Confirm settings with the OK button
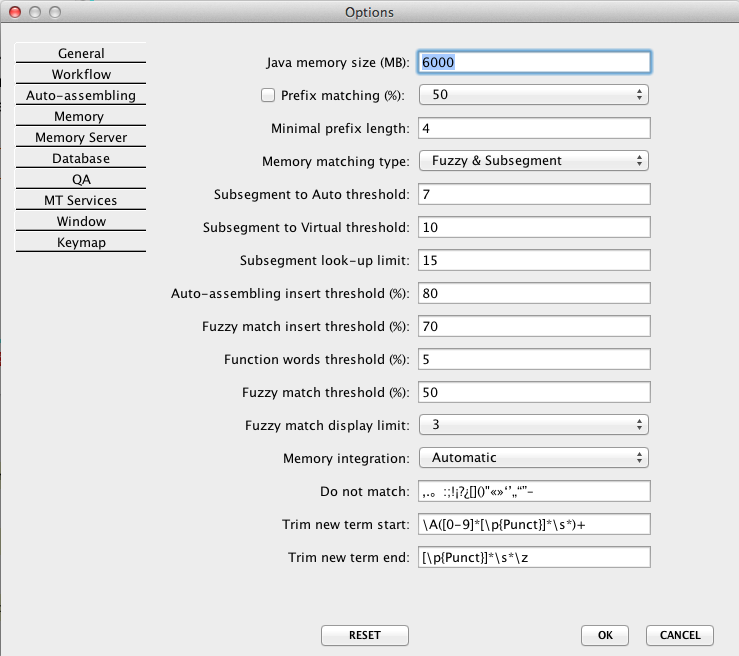The image size is (739, 656). pos(605,635)
